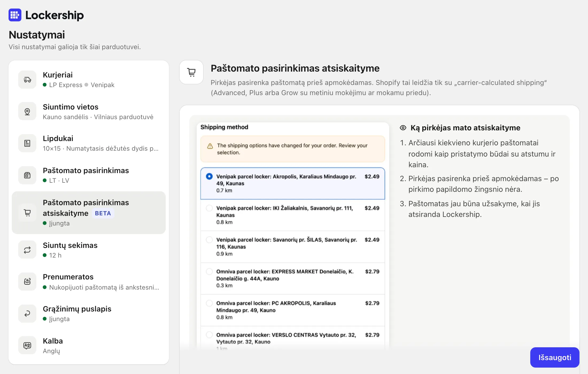Viewport: 588px width, 374px height.
Task: Click the sidebar cart icon for checkout selection
Action: pyautogui.click(x=27, y=213)
